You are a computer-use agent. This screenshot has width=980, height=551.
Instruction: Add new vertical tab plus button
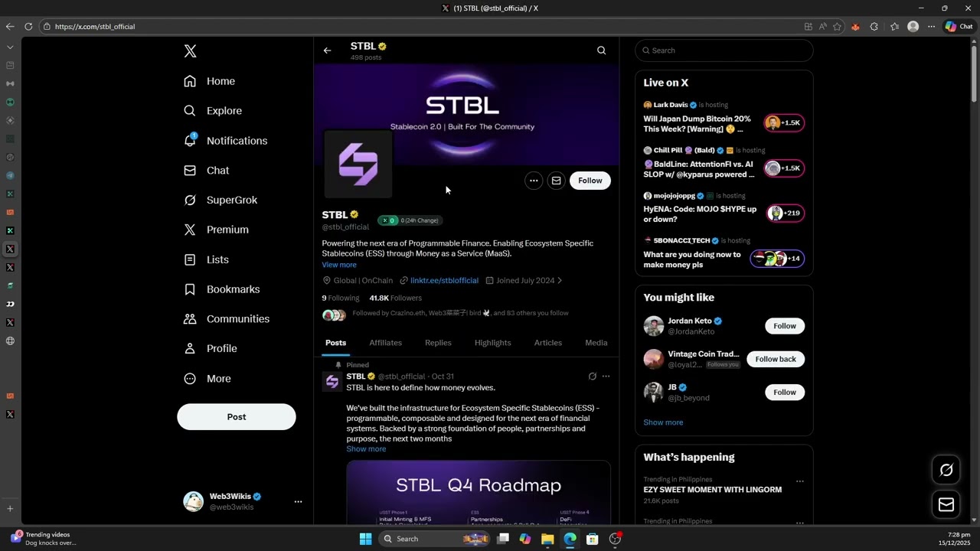[x=10, y=508]
